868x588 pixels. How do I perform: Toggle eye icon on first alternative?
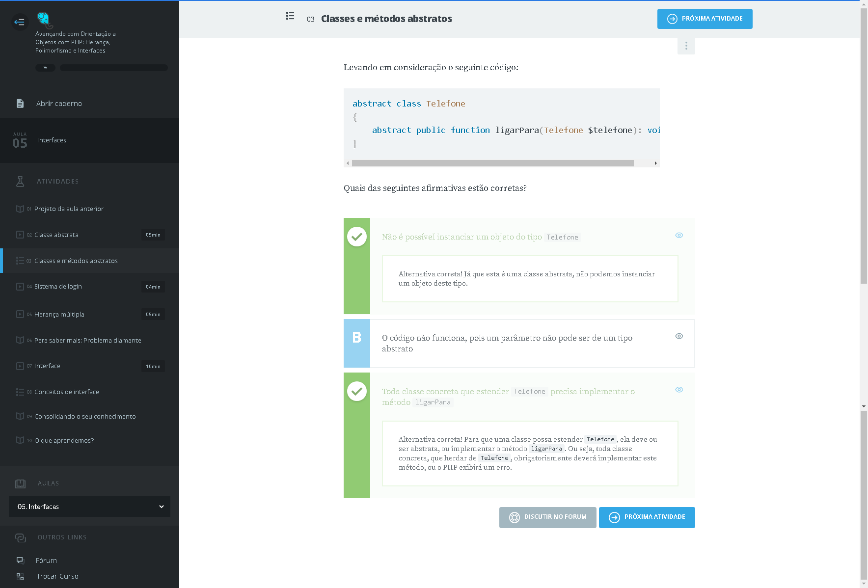pos(679,236)
